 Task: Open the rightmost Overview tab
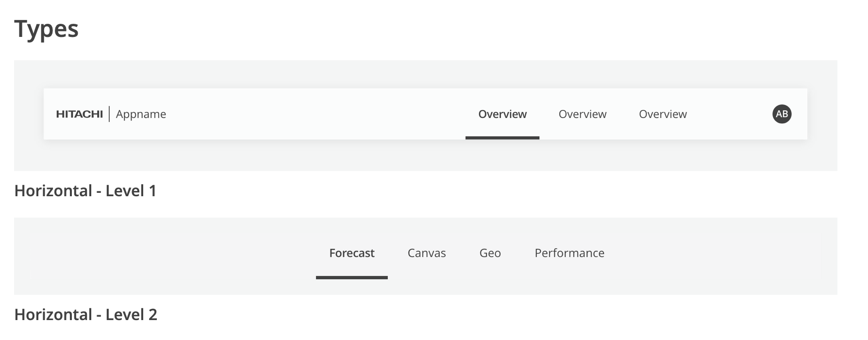tap(663, 114)
